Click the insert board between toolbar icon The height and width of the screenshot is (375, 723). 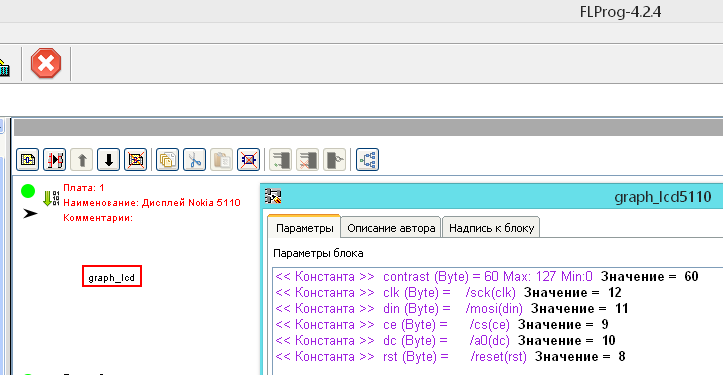pos(54,160)
